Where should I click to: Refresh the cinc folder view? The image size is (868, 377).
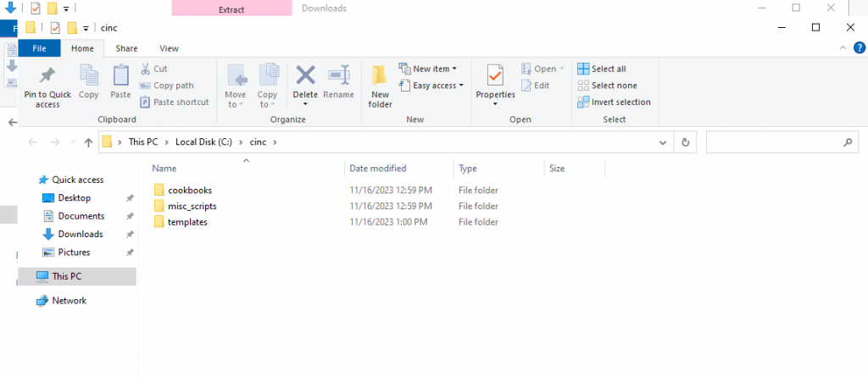click(685, 142)
